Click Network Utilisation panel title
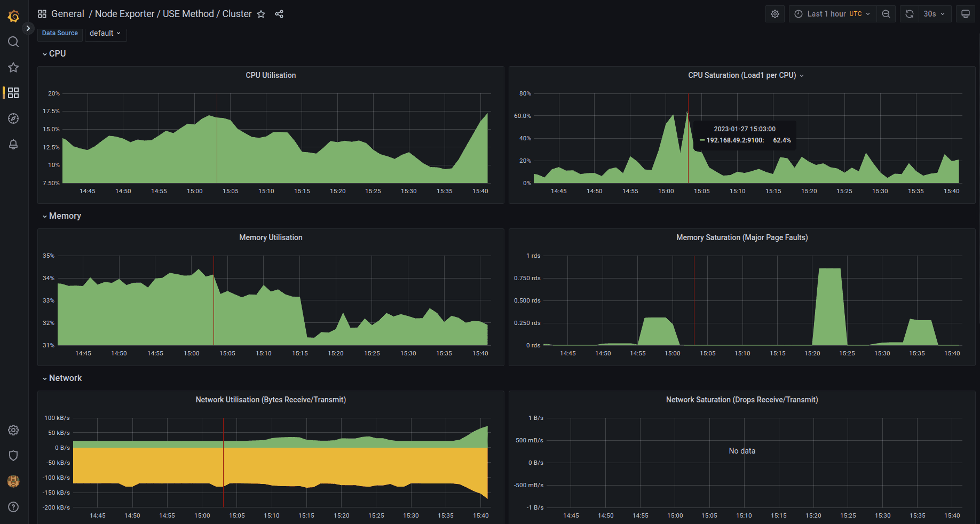The image size is (980, 524). pyautogui.click(x=271, y=400)
